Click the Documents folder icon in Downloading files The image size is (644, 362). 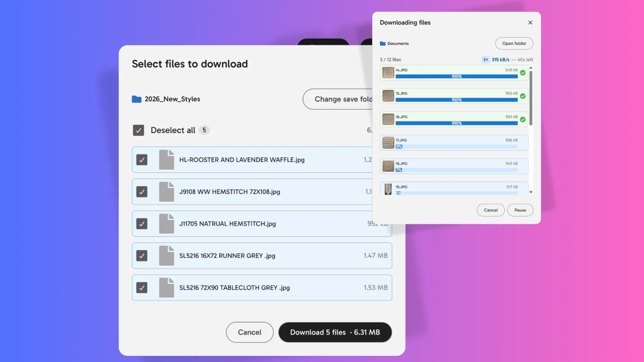click(x=383, y=44)
